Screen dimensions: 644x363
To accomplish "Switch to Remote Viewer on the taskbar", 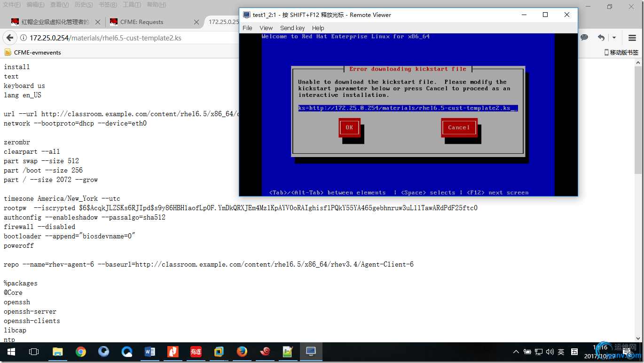I will click(311, 352).
